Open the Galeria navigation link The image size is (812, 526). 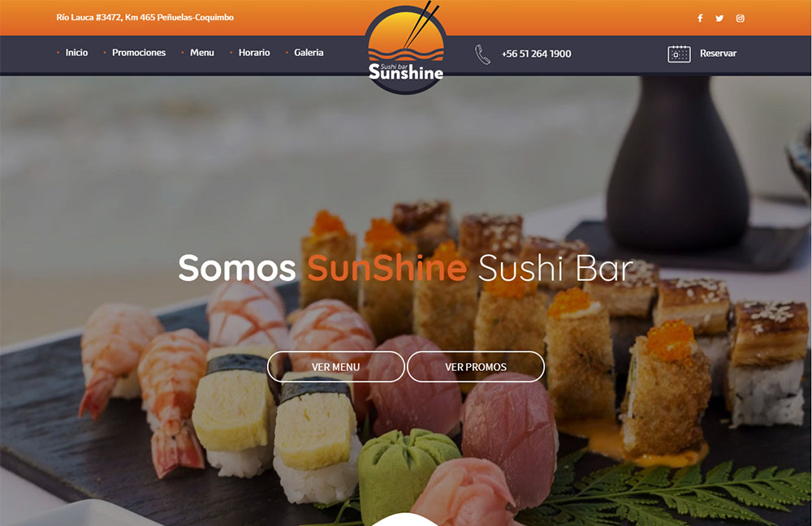point(309,52)
